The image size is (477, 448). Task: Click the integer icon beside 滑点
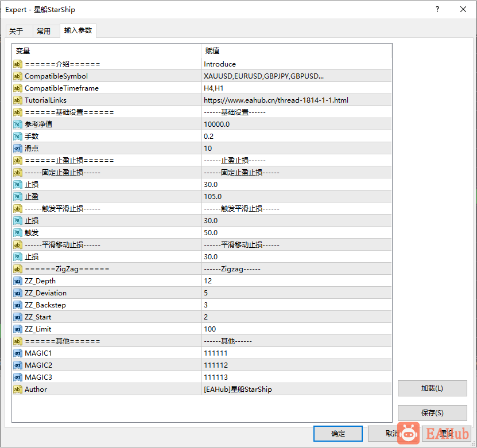pyautogui.click(x=18, y=149)
